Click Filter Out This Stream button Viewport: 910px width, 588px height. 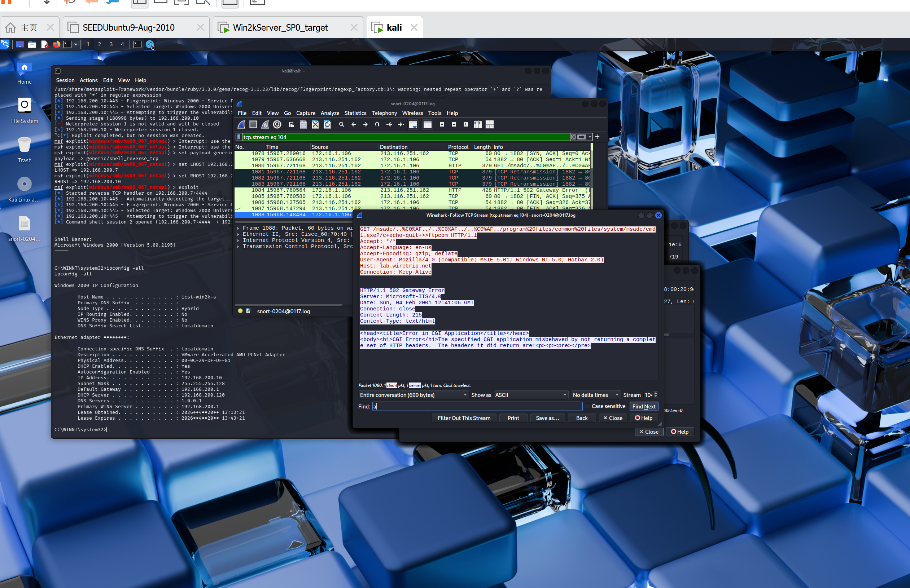464,418
